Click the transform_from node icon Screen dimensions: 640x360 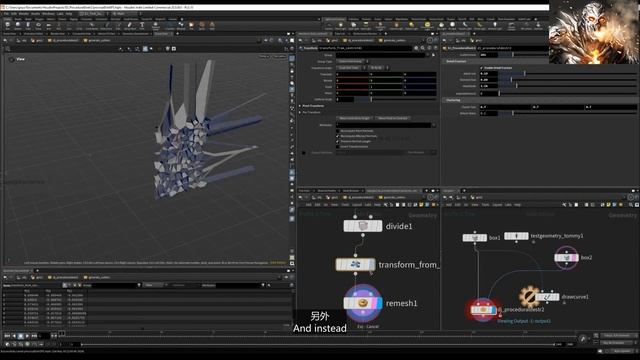355,264
